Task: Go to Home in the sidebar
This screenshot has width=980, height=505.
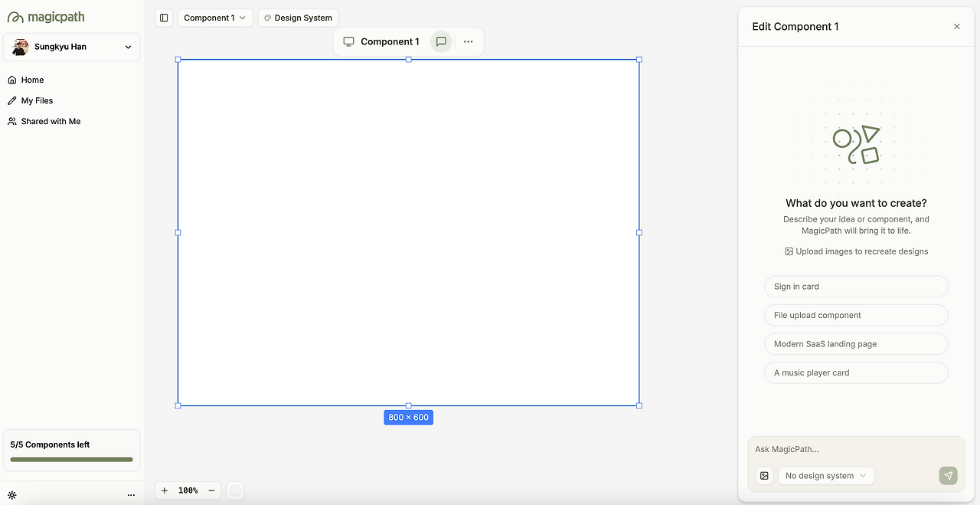Action: click(26, 80)
